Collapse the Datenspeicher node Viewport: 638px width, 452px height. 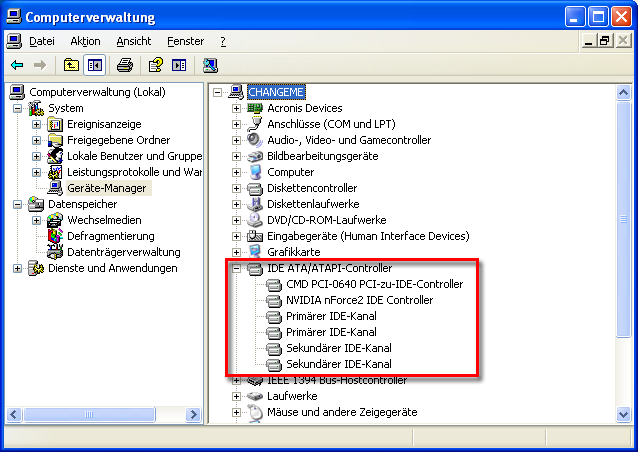[18, 204]
